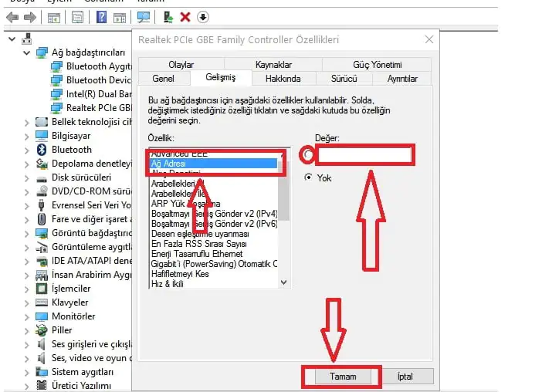The image size is (542, 392).
Task: Click the İşlemciler processor icon
Action: 42,289
